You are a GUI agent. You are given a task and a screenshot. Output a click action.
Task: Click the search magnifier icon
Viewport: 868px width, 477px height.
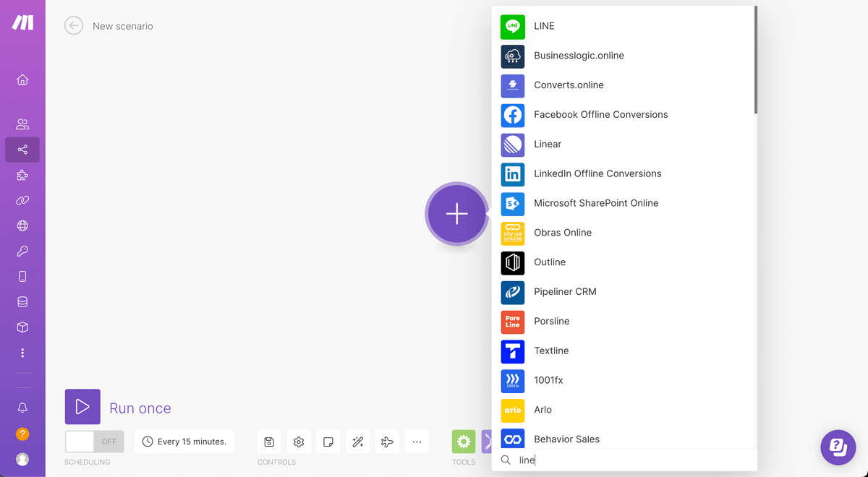pyautogui.click(x=506, y=460)
